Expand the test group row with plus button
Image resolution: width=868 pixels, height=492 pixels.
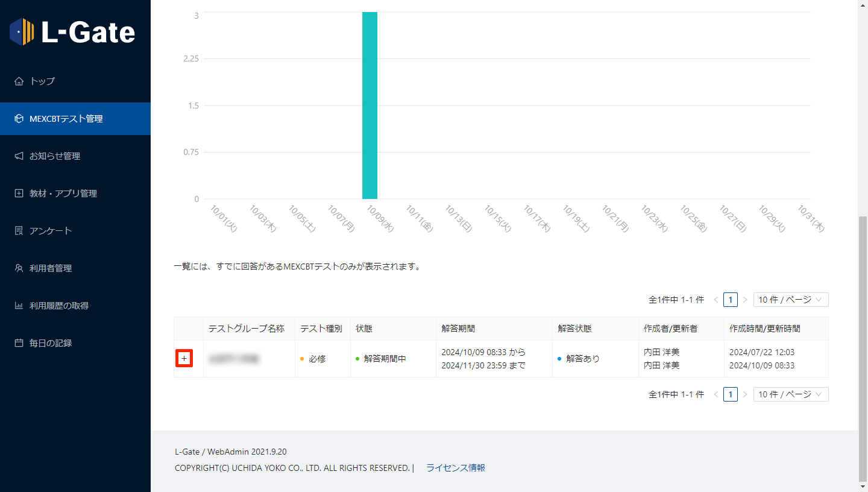[184, 359]
